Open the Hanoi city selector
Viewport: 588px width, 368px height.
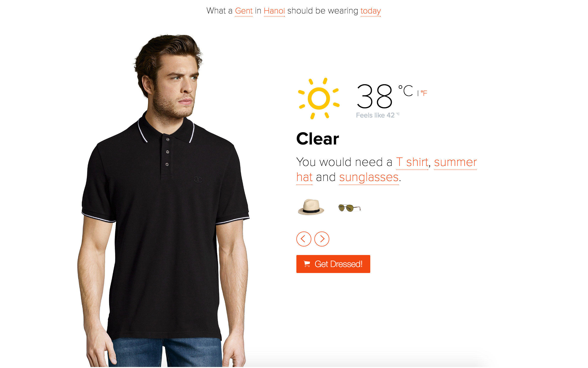point(274,11)
